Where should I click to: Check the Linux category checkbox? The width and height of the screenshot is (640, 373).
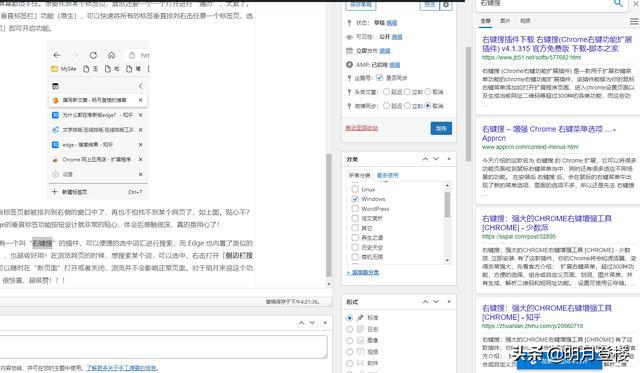coord(355,189)
